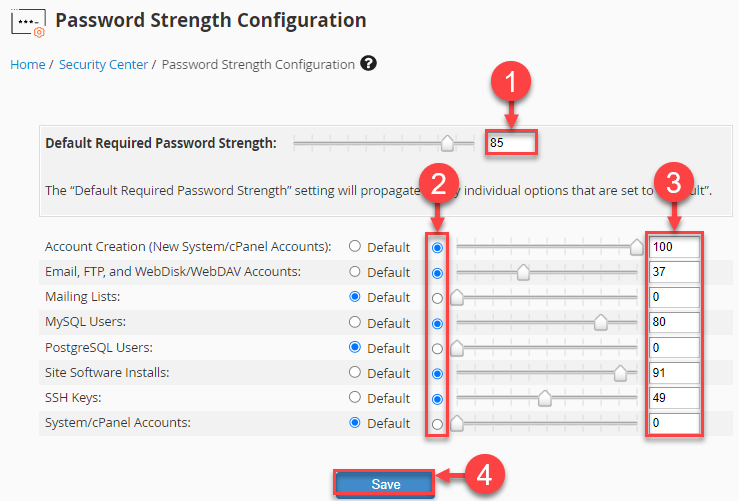
Task: Click the Email, FTP, WebDisk value field
Action: pos(674,272)
